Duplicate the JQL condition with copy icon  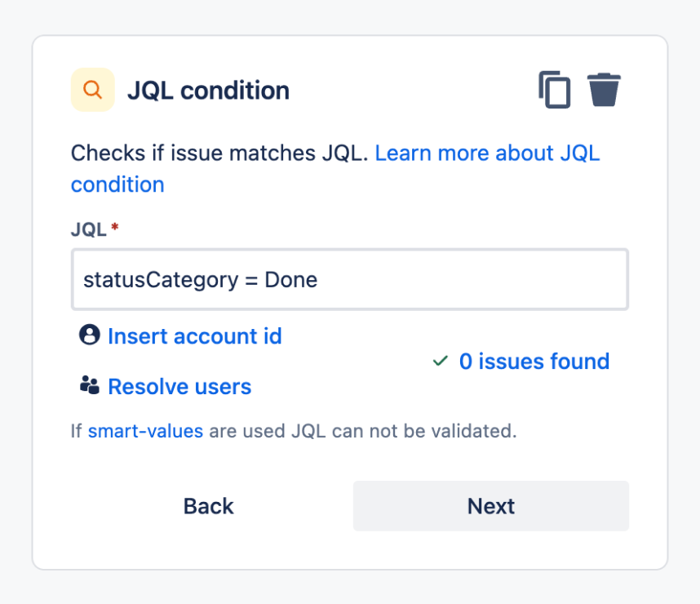point(554,90)
